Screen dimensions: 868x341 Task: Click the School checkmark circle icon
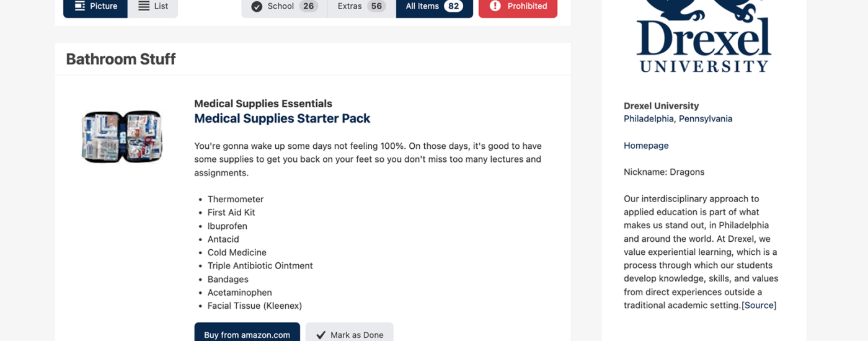pos(257,6)
